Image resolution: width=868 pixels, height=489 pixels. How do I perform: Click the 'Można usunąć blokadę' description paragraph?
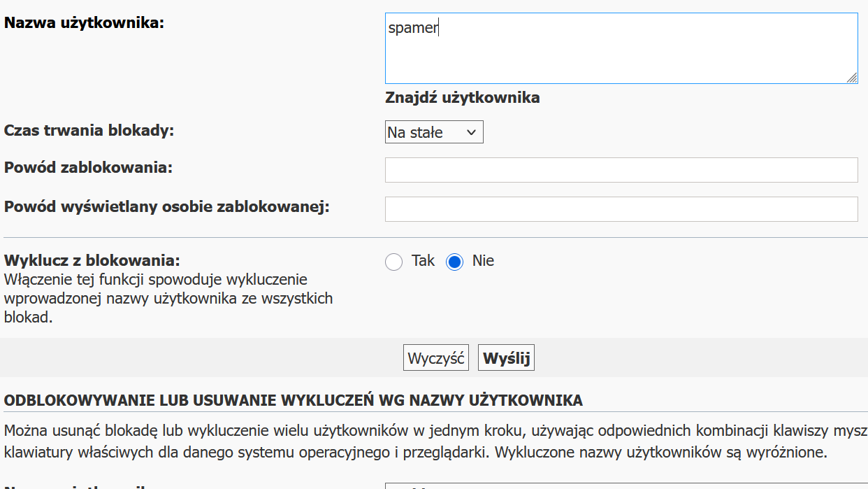(433, 441)
